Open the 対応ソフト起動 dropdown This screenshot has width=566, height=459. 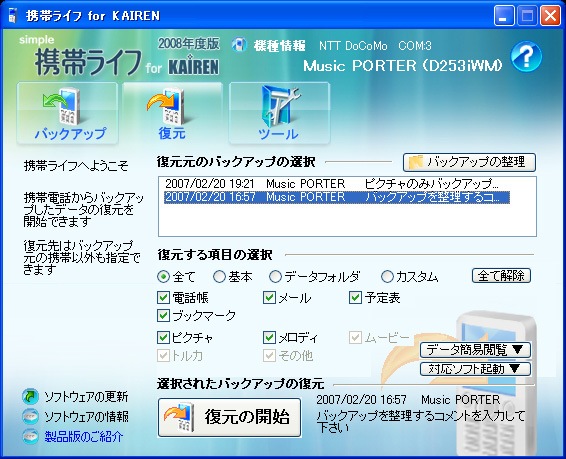475,369
